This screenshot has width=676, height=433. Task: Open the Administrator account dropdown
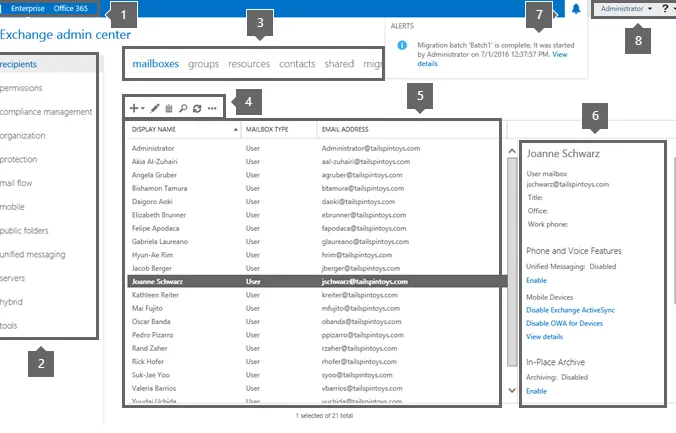(626, 8)
